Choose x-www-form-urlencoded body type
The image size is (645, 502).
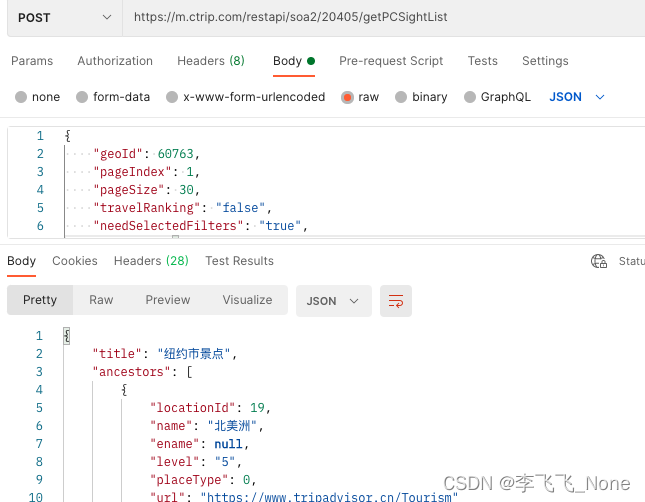(x=174, y=97)
